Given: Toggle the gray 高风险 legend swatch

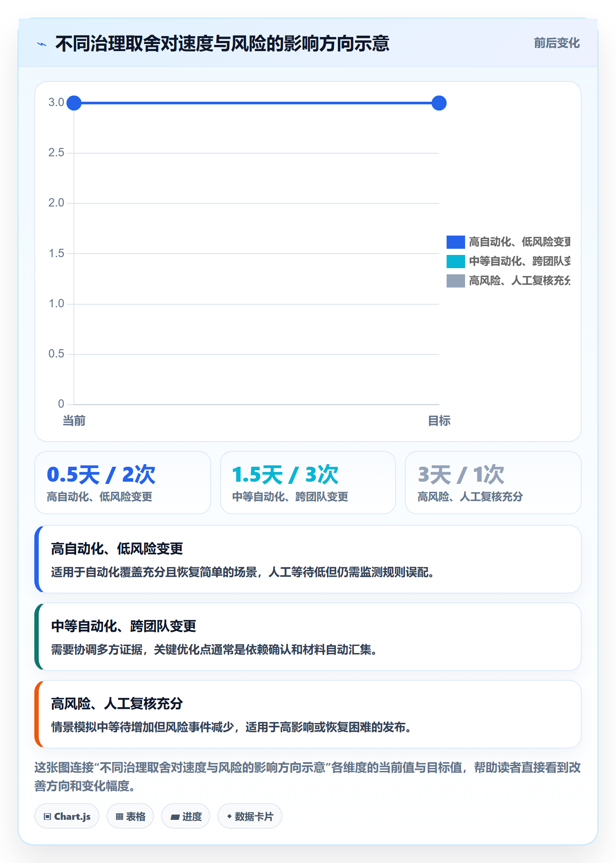Looking at the screenshot, I should point(455,281).
